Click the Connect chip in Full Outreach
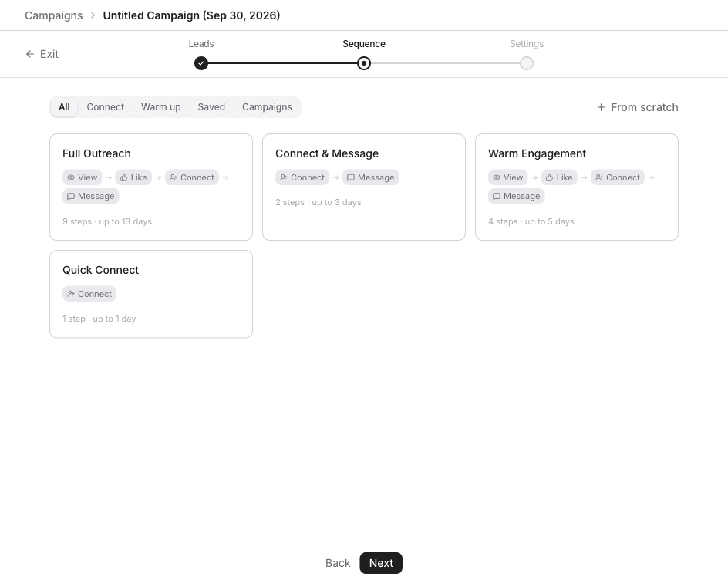The width and height of the screenshot is (728, 580). [x=192, y=177]
